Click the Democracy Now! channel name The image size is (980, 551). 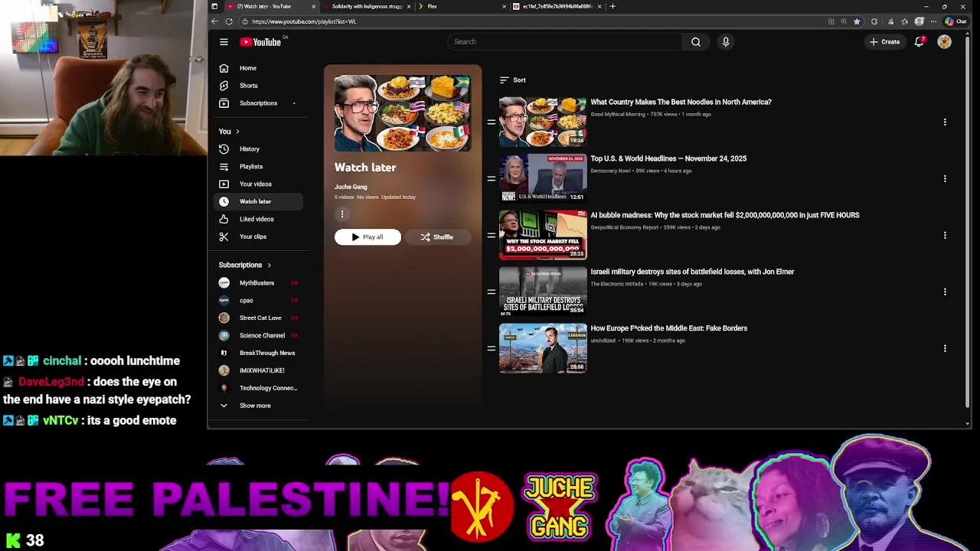pos(610,171)
